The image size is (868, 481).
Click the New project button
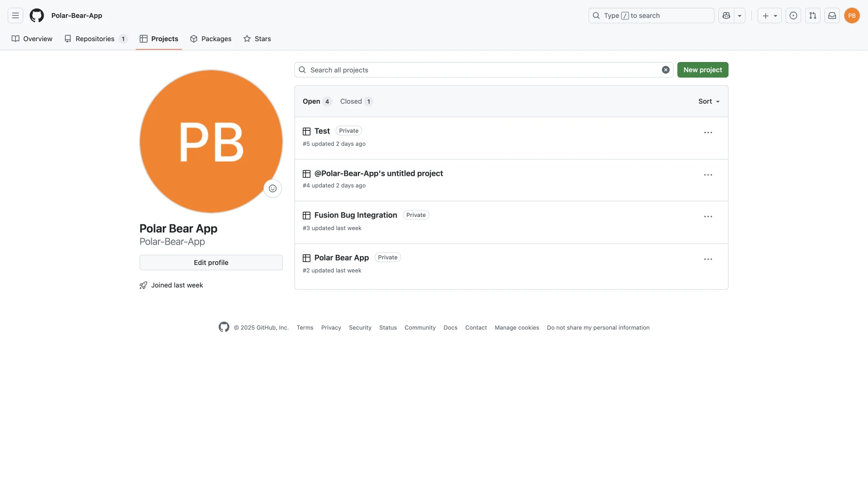(x=702, y=70)
